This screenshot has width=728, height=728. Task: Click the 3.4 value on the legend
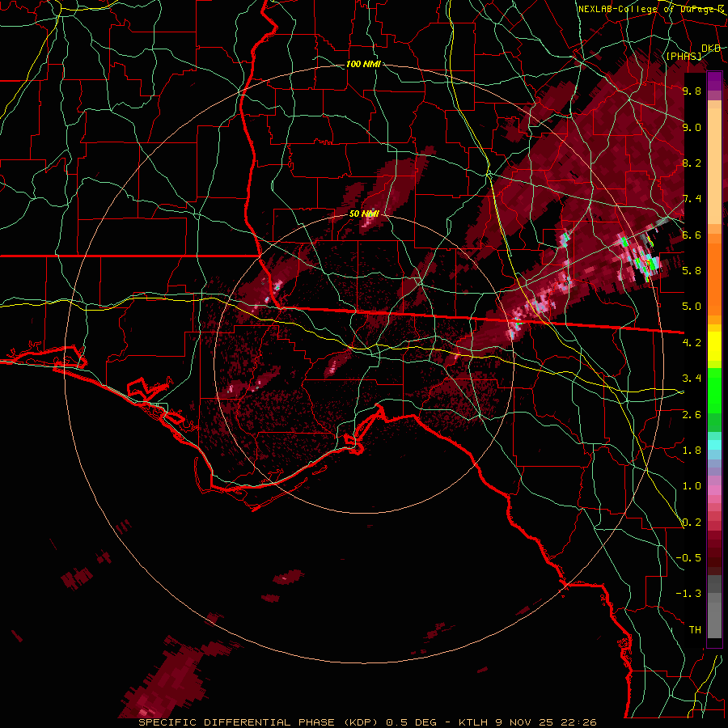tap(692, 378)
